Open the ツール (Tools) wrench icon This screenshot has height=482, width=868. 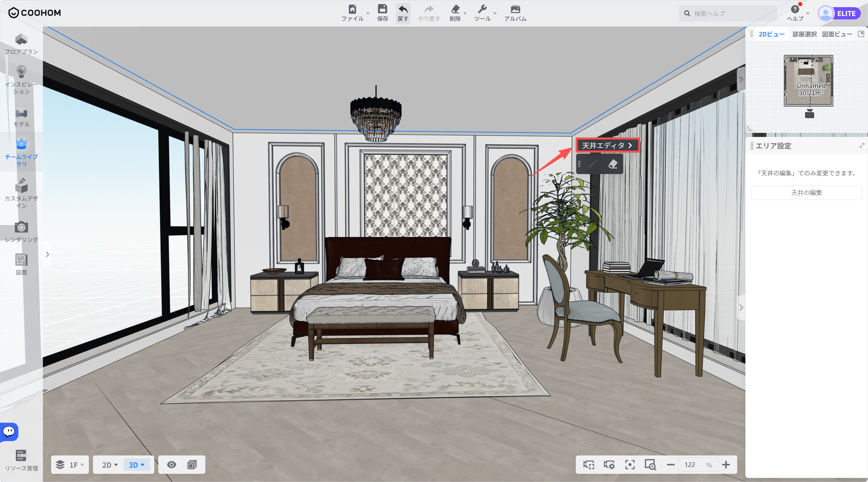[482, 9]
